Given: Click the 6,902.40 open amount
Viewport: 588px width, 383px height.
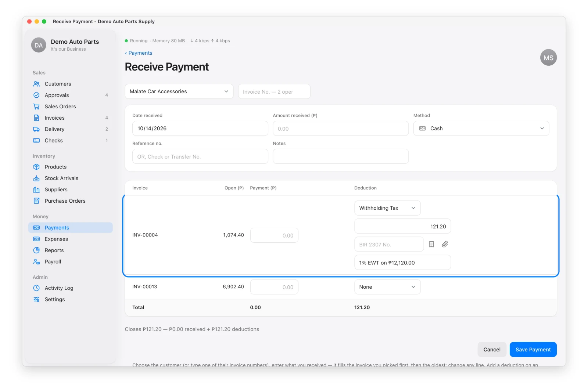Looking at the screenshot, I should click(x=233, y=287).
